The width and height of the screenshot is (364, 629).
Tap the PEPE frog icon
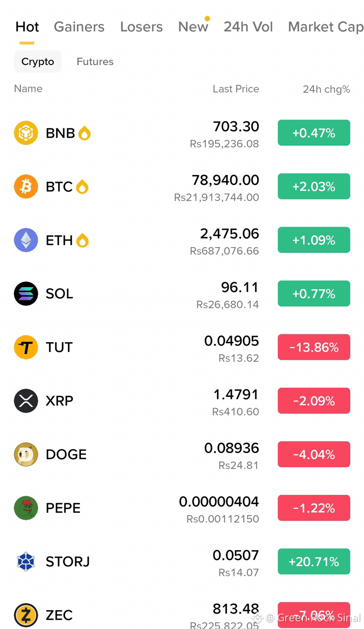pyautogui.click(x=26, y=508)
